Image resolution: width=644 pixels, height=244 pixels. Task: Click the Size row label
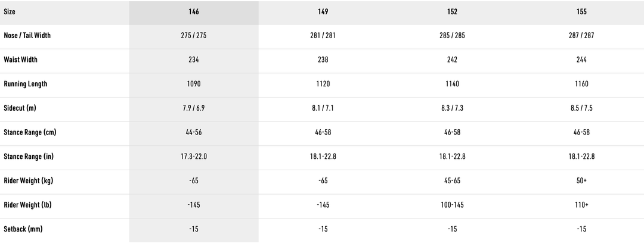(10, 12)
